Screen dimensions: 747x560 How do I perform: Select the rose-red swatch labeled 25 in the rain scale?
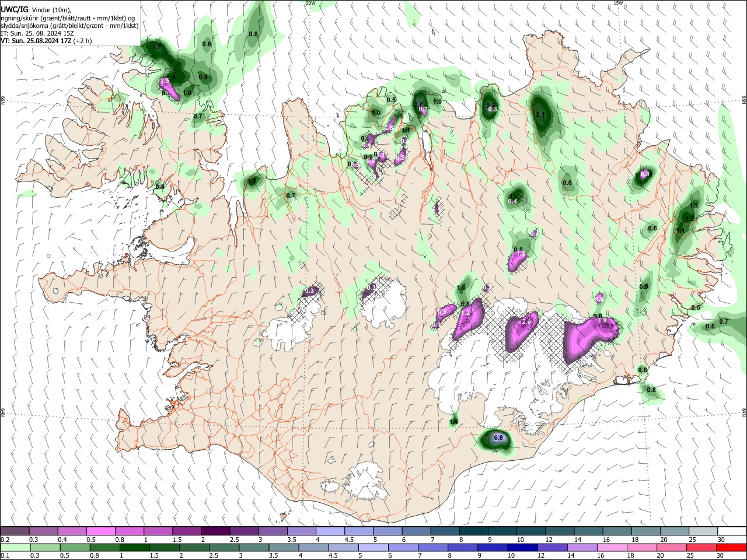tap(701, 547)
